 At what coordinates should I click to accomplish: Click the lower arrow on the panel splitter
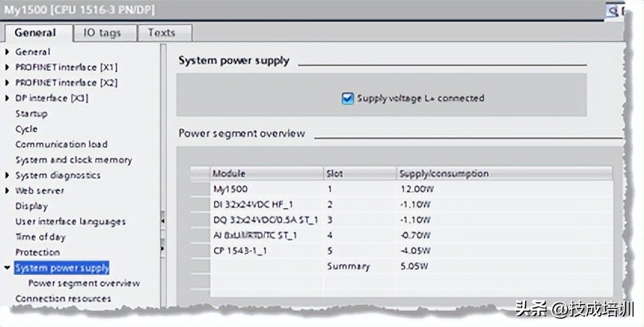point(162,247)
